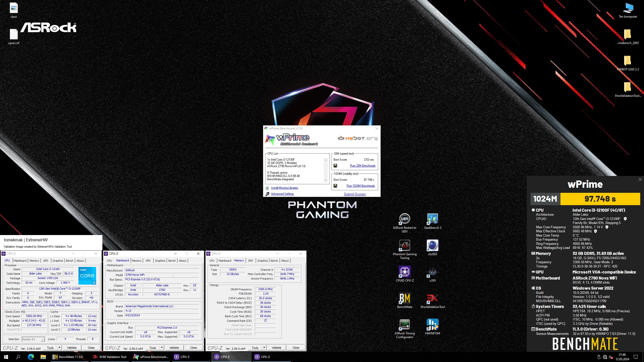Click the volume icon in system tray
This screenshot has width=644, height=362.
coord(611,357)
